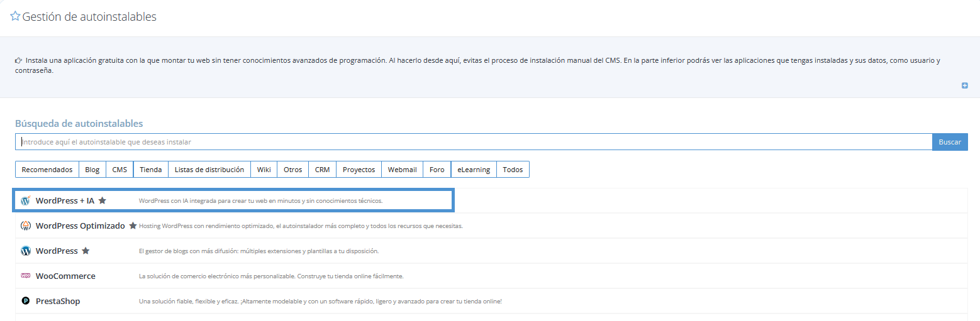Select the Webmail category tab
The width and height of the screenshot is (980, 321).
point(403,170)
